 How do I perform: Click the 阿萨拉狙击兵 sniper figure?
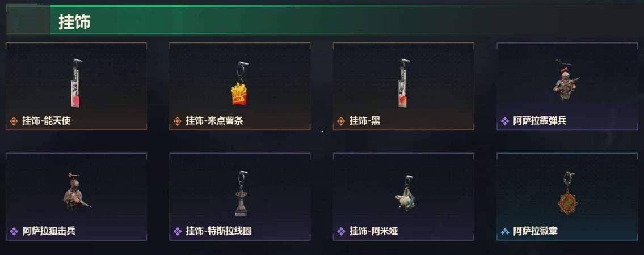point(76,192)
